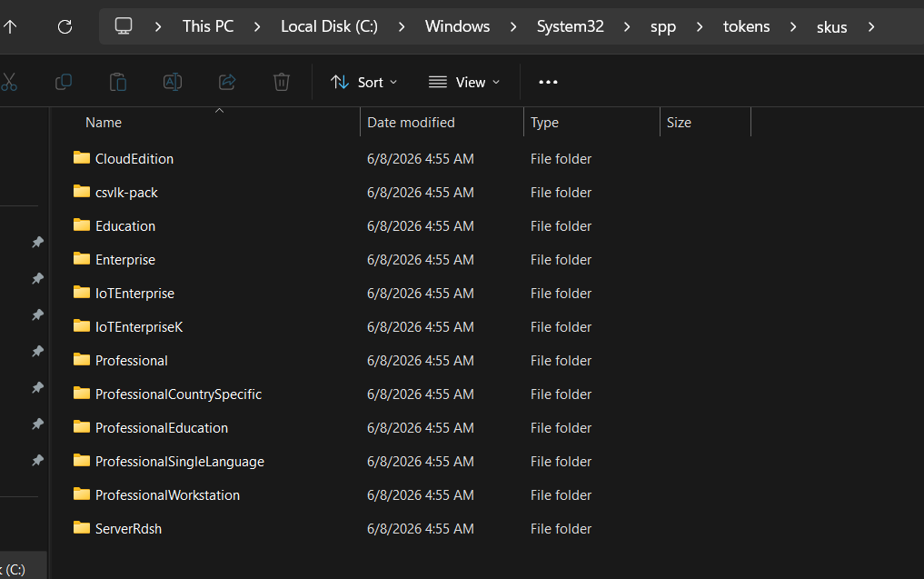The width and height of the screenshot is (924, 579).
Task: Click the Paste clipboard icon
Action: pyautogui.click(x=118, y=82)
